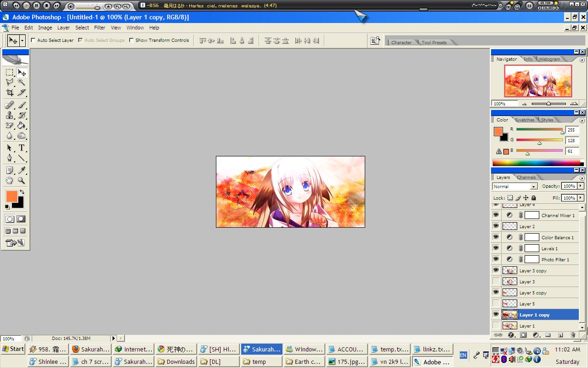Viewport: 588px width, 368px height.
Task: Hide the Levels 1 layer
Action: coord(496,248)
